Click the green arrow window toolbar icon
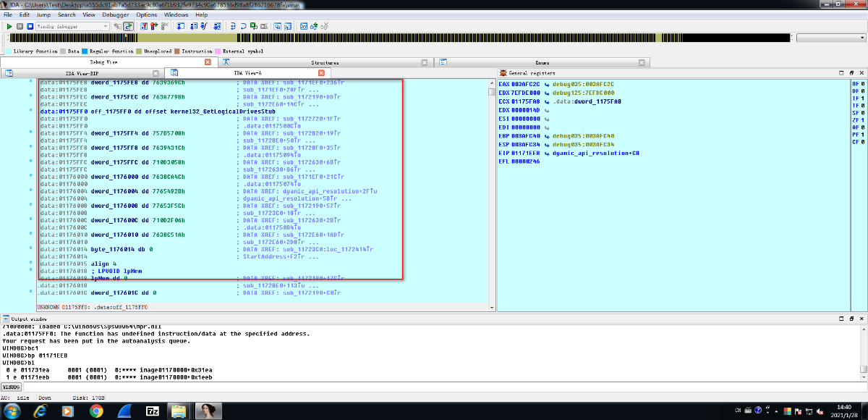 click(254, 26)
